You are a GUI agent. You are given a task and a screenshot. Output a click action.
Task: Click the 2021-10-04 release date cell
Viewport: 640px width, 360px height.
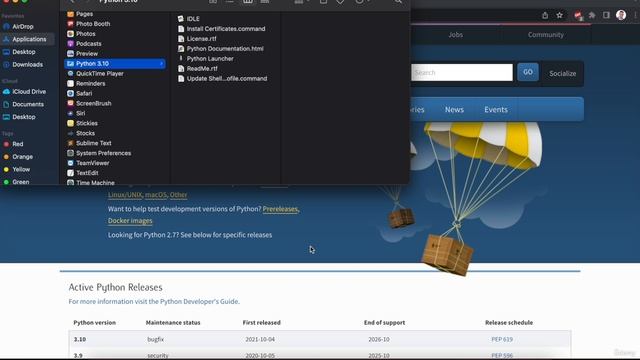[x=260, y=339]
